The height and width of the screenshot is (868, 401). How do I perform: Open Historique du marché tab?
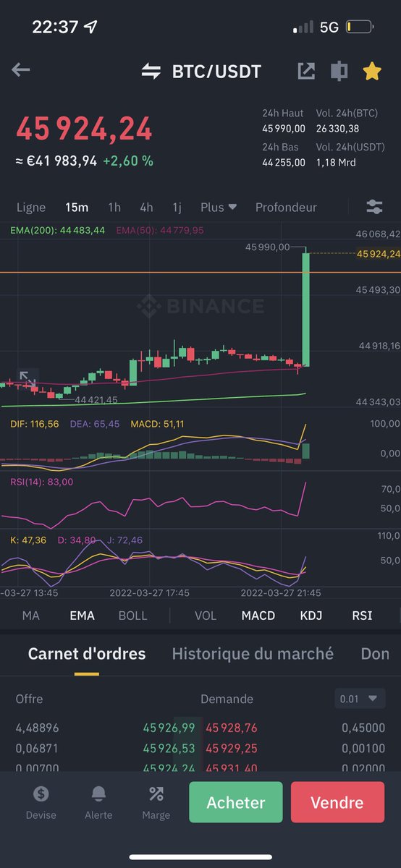click(x=253, y=654)
